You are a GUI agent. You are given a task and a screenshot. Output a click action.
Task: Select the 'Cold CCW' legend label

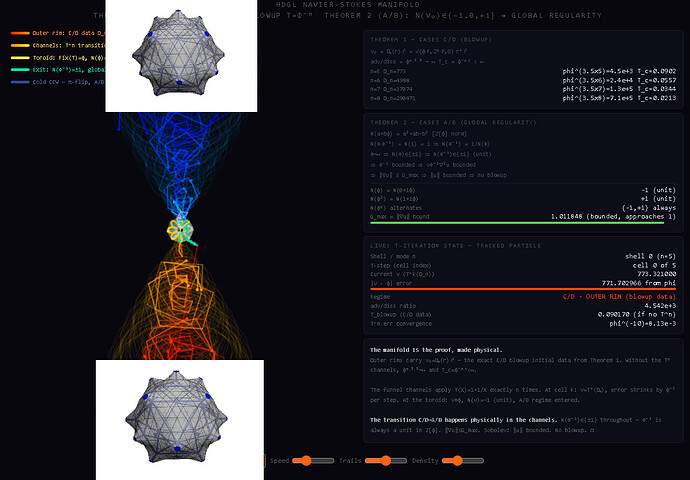69,82
